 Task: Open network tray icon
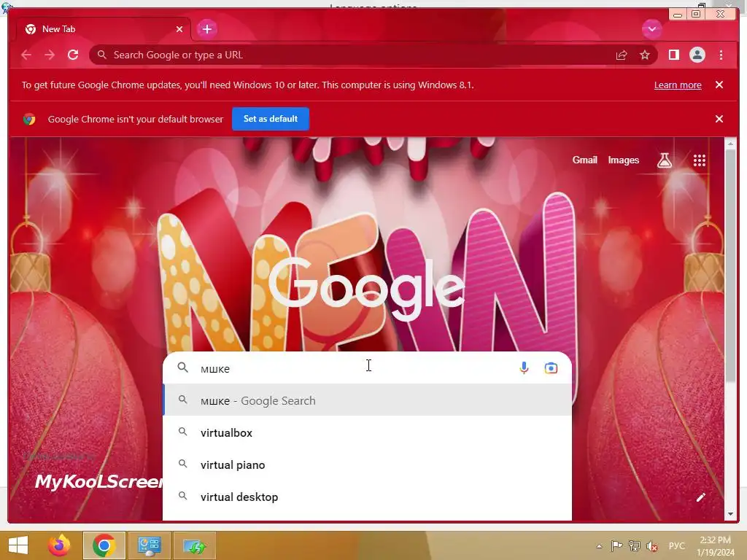[x=634, y=546]
